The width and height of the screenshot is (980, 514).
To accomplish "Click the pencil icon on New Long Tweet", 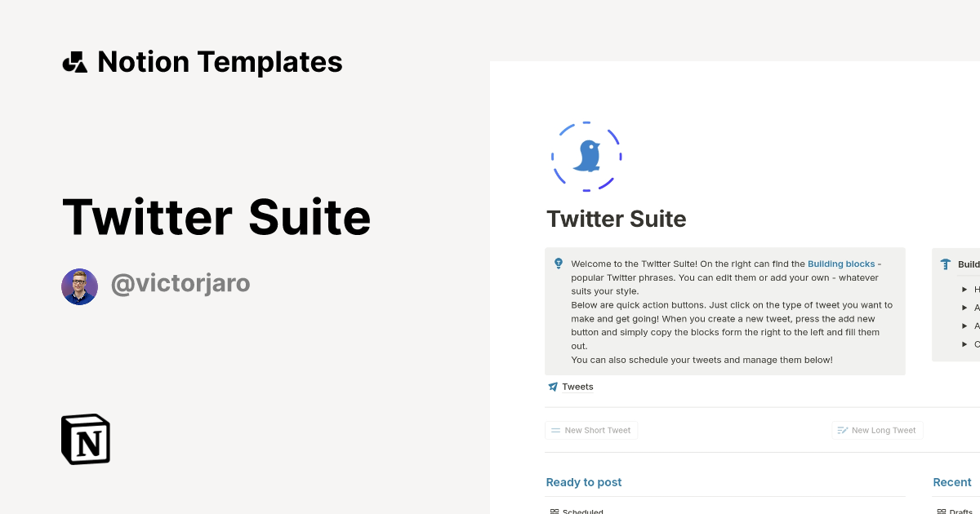I will click(x=842, y=430).
